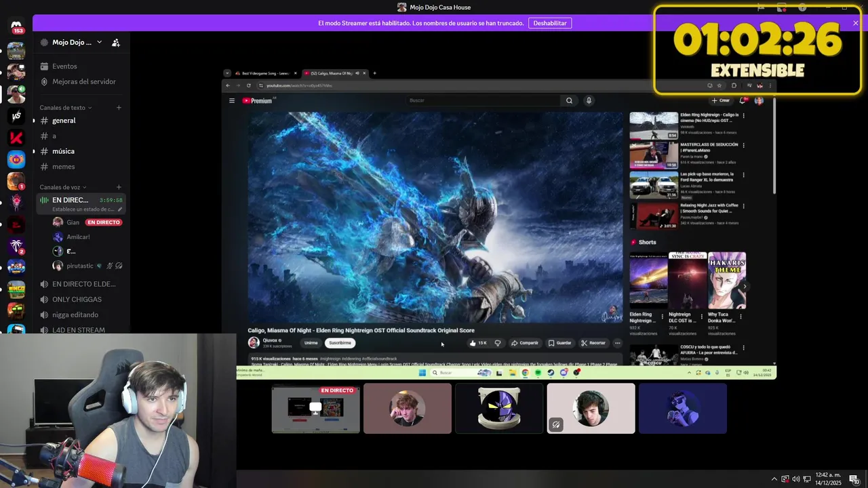Select the BINGO server icon

point(16,289)
